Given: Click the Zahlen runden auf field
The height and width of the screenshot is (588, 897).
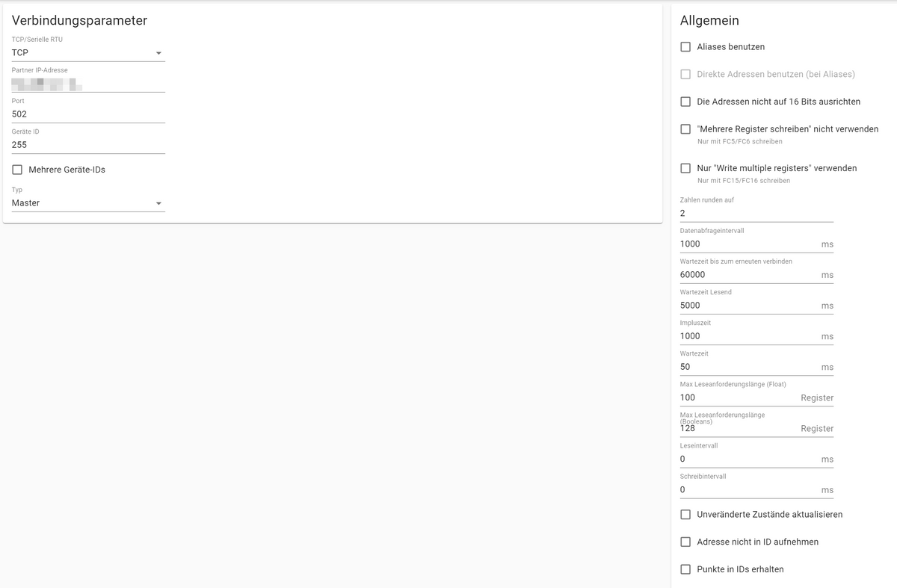Looking at the screenshot, I should coord(756,214).
